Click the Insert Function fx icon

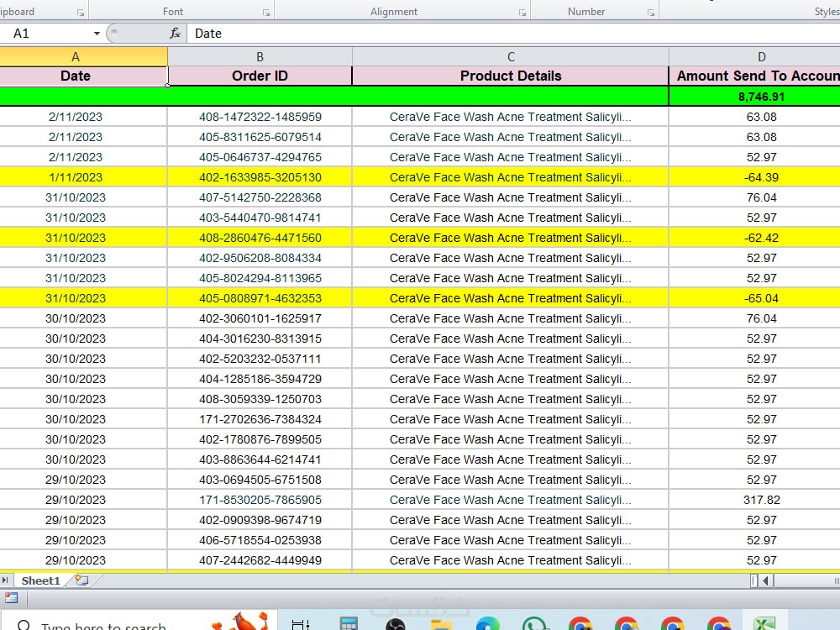175,34
